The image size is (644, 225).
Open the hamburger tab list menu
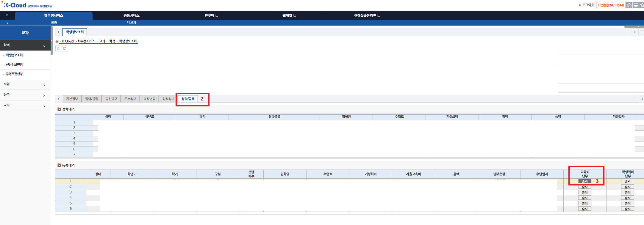pyautogui.click(x=642, y=32)
